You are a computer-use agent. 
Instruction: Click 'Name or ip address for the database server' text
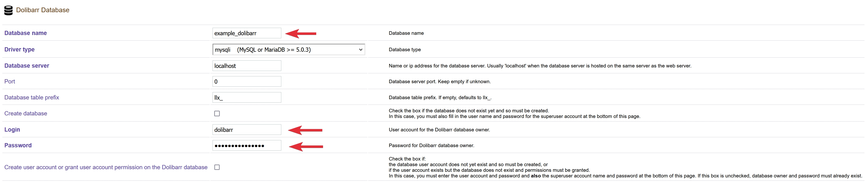pos(540,66)
